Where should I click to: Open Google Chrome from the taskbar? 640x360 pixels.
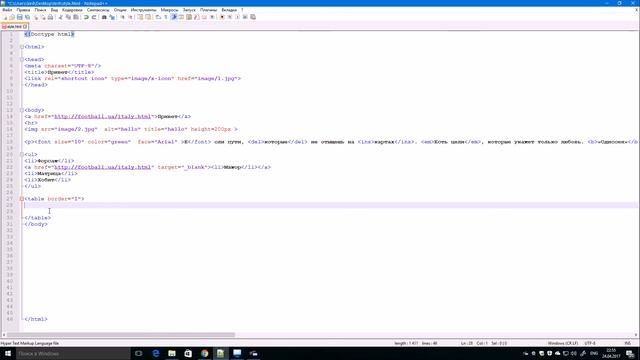(x=204, y=353)
